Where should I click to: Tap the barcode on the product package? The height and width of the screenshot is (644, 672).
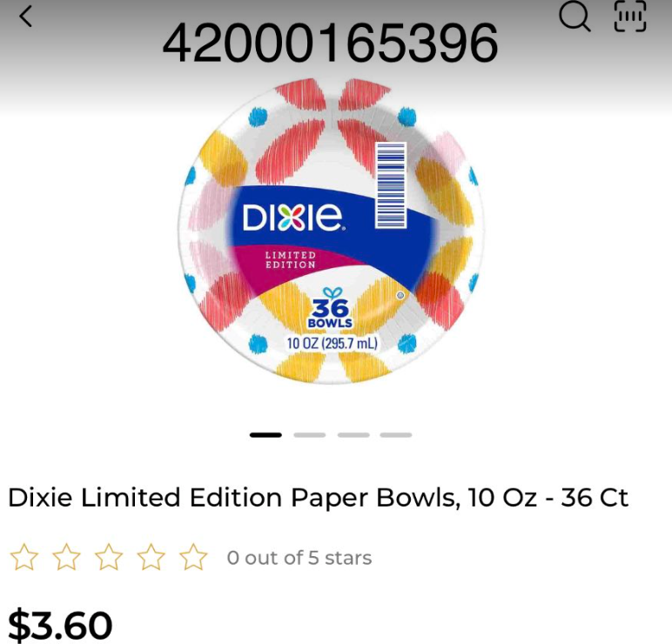(x=391, y=185)
